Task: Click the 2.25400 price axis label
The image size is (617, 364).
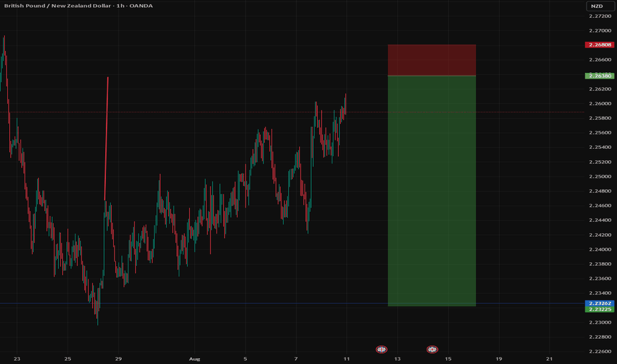Action: point(600,147)
